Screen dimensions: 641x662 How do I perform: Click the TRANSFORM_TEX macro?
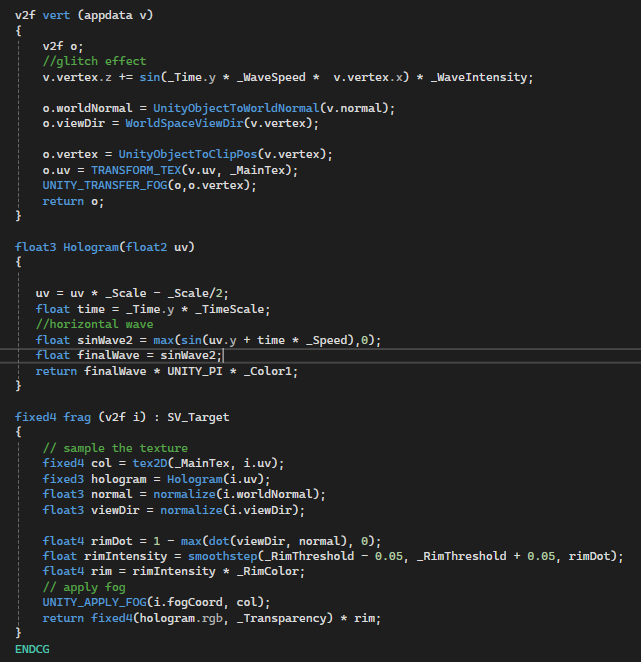pos(136,170)
